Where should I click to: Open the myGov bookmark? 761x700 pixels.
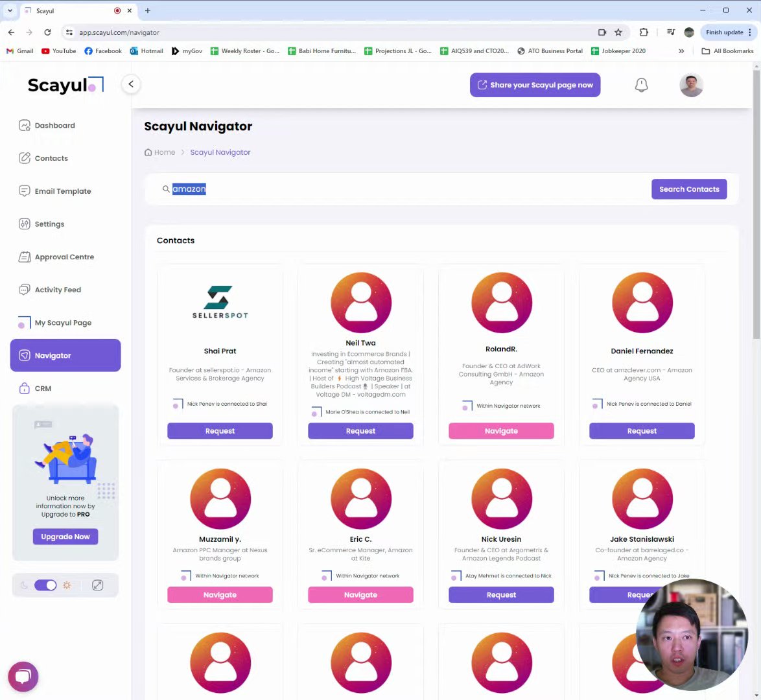187,51
